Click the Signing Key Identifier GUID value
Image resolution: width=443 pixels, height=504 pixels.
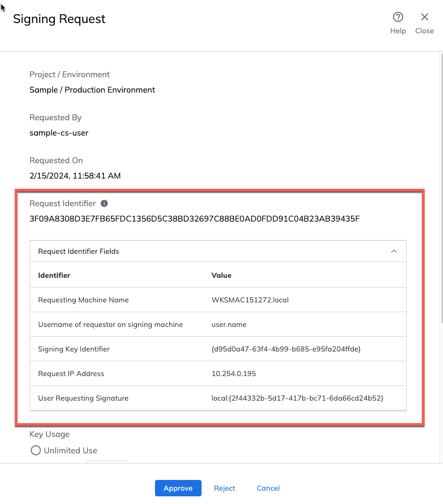(286, 349)
